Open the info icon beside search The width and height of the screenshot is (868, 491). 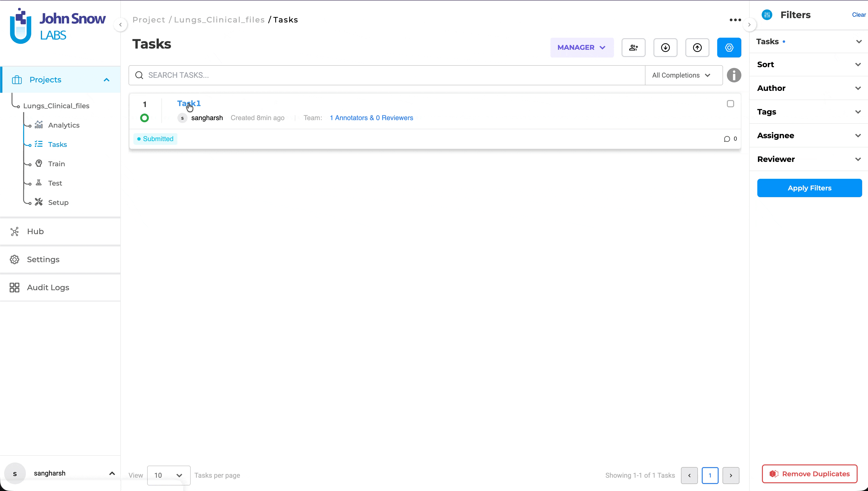734,75
